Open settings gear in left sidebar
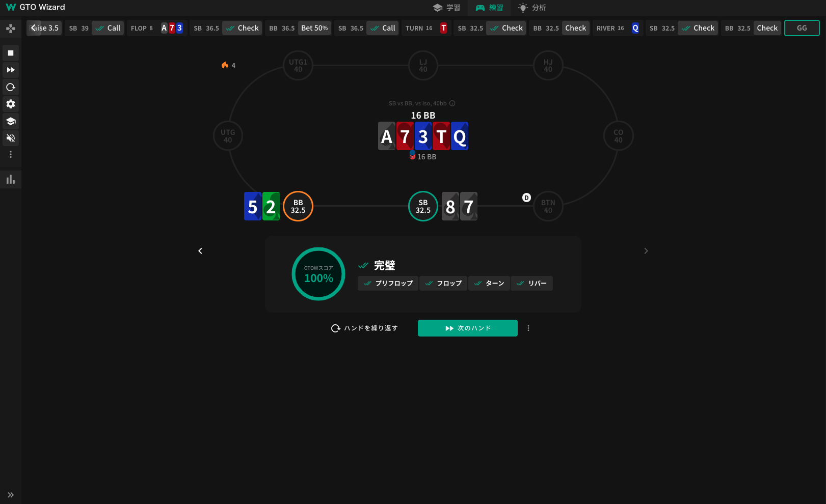Screen dimensions: 826x504 [11, 104]
